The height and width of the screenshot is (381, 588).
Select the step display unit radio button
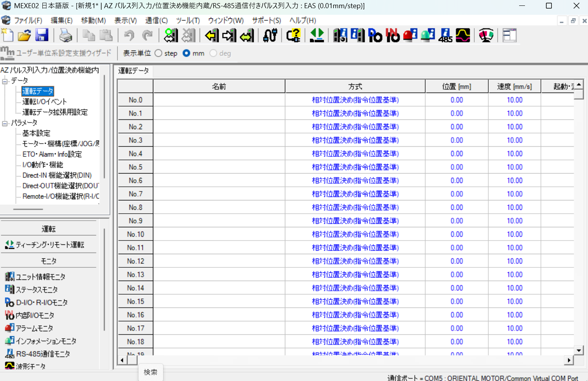(158, 53)
